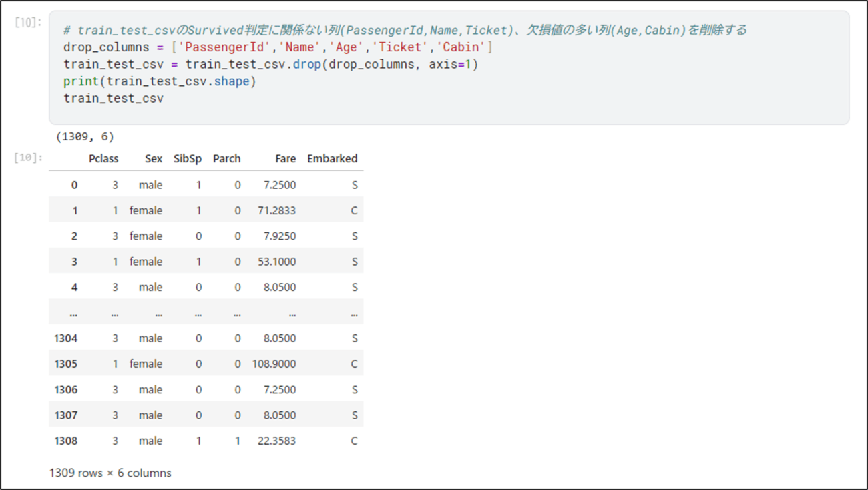This screenshot has width=868, height=490.
Task: Click the Fare value 7.9250
Action: tap(280, 236)
